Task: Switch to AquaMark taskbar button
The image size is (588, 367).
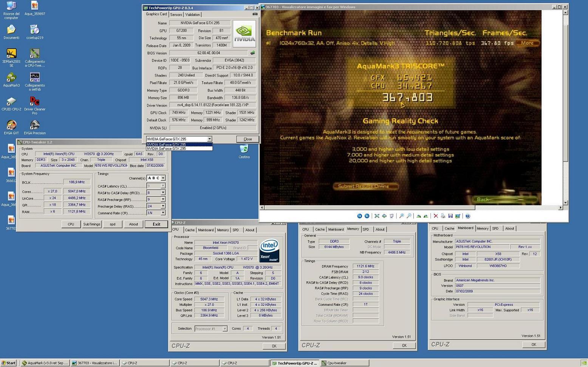Action: click(45, 363)
